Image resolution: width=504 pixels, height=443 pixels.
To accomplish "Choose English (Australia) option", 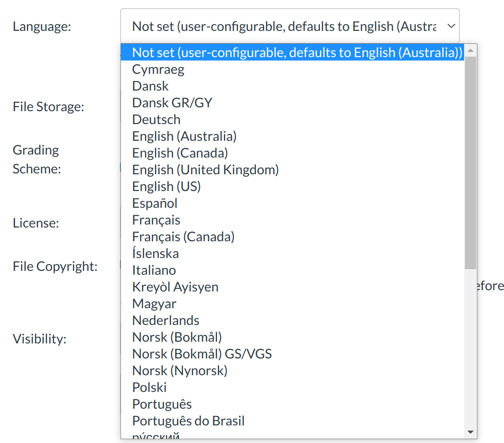I will [x=184, y=136].
